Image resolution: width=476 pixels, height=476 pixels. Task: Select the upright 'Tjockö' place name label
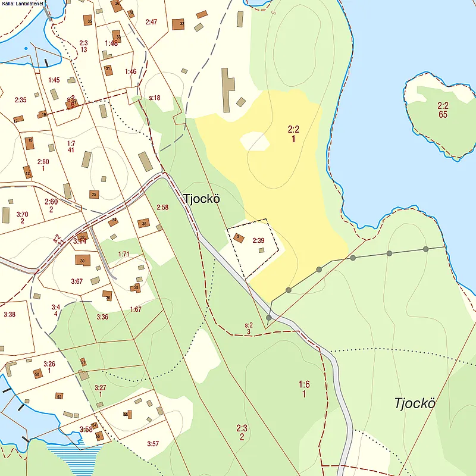point(202,199)
